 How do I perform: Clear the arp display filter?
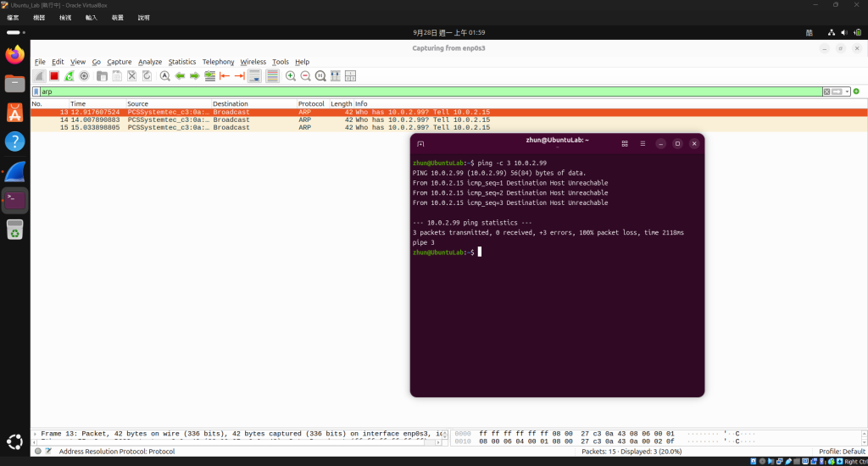coord(826,92)
